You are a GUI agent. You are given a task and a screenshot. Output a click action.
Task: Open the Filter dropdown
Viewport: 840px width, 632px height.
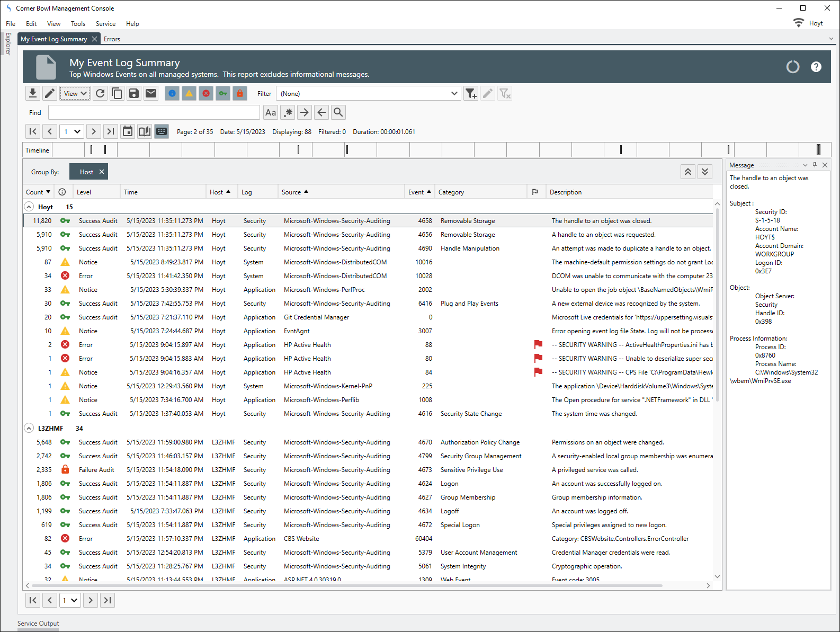(368, 94)
